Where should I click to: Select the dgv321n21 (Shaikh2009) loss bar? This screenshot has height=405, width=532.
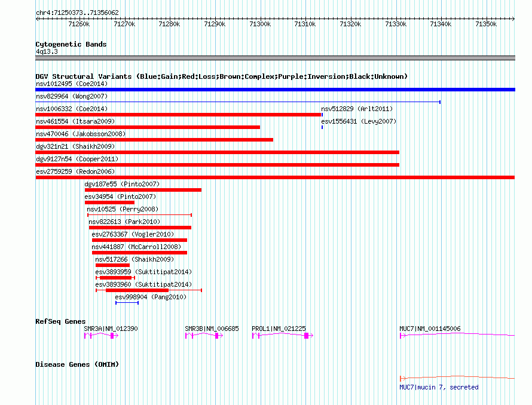217,152
